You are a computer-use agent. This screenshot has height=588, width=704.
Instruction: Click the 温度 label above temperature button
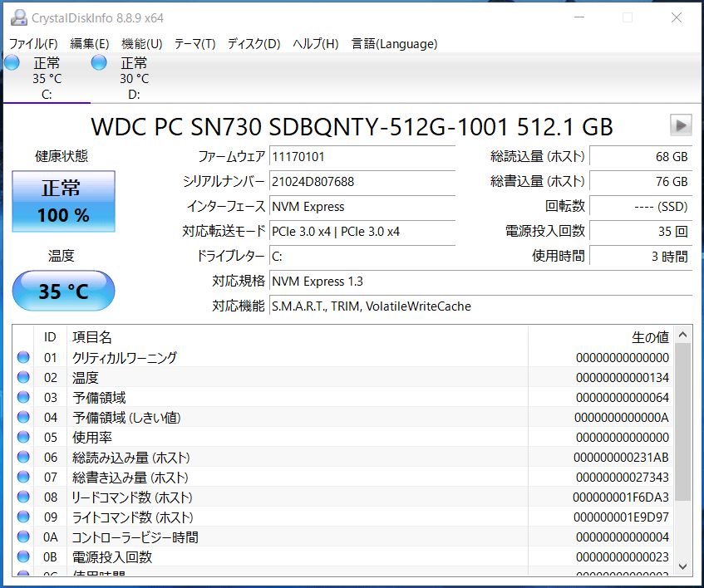coord(62,256)
